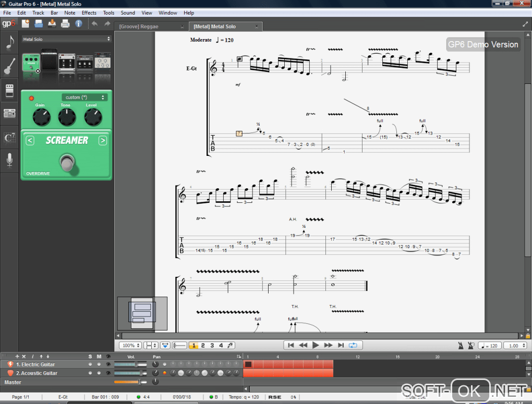Open the 100% zoom dropdown
The image size is (532, 404).
pyautogui.click(x=130, y=345)
